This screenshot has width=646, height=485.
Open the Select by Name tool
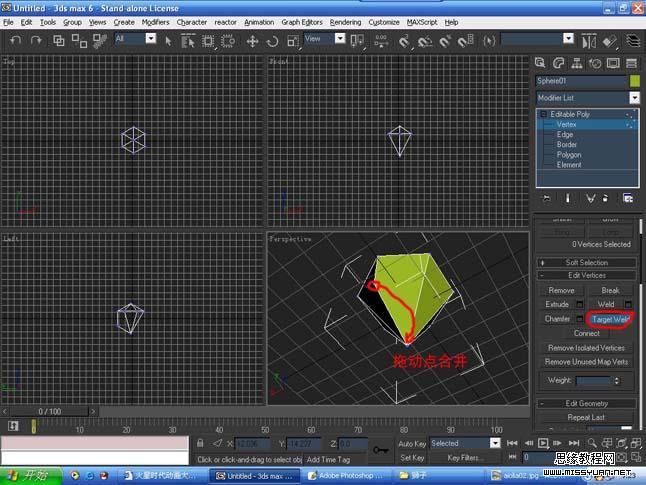(187, 41)
